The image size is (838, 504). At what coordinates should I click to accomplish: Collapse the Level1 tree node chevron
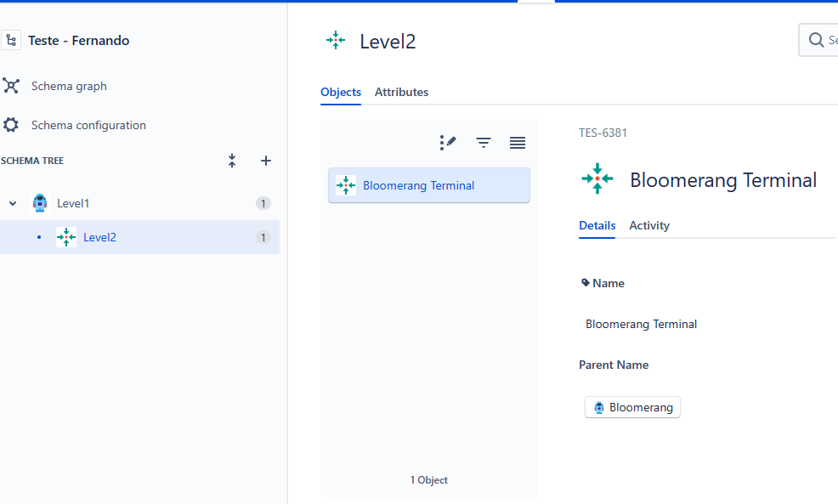13,204
